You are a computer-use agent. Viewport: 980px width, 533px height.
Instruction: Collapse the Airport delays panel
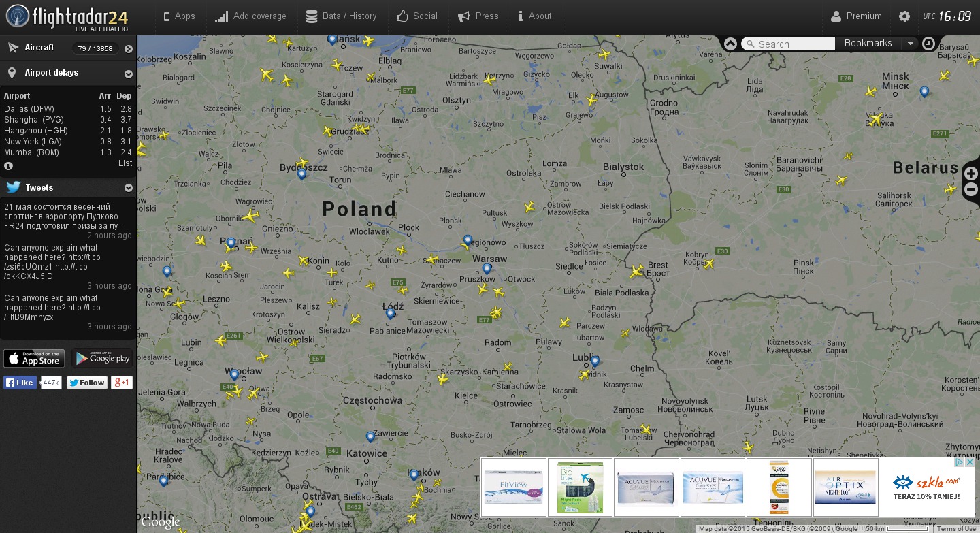[x=128, y=74]
